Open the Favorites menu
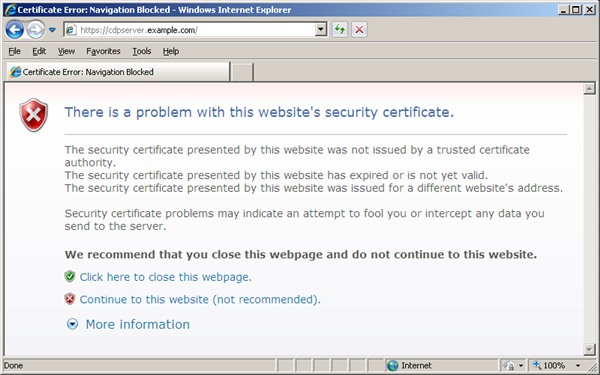600x375 pixels. click(103, 51)
